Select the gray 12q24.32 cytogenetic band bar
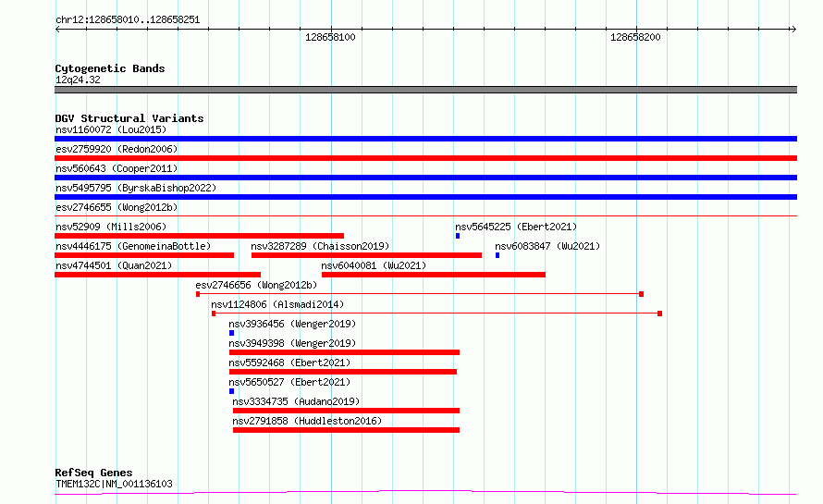This screenshot has width=823, height=504. tap(425, 90)
